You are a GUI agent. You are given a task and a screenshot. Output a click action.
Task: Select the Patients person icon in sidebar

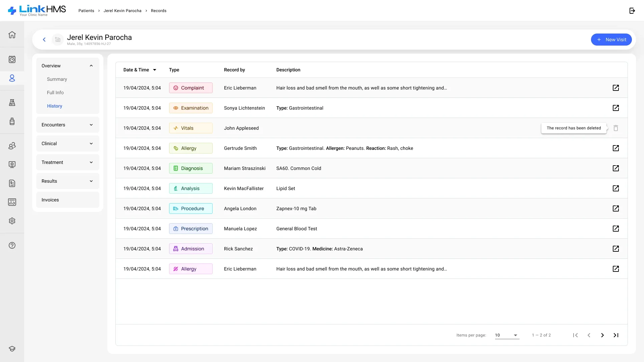(x=12, y=78)
